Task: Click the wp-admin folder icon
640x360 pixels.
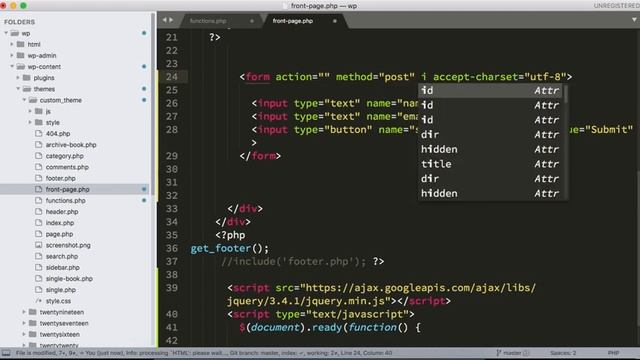Action: (21, 55)
